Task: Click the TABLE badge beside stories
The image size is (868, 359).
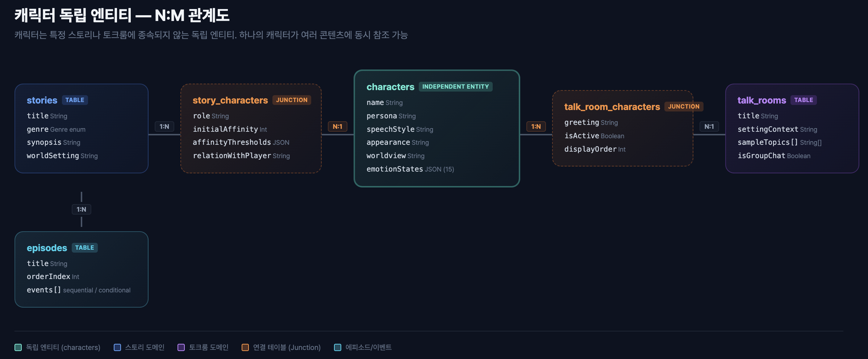Action: tap(75, 100)
